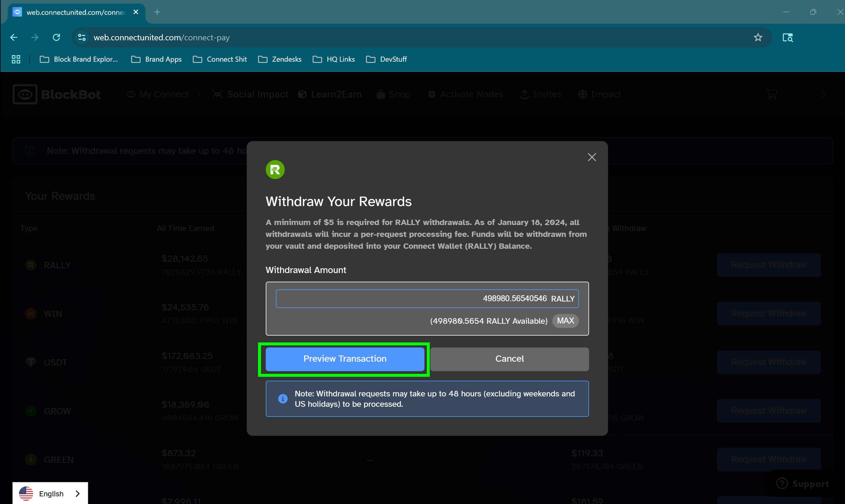Click USDT token icon in rewards table
Viewport: 845px width, 504px height.
[x=31, y=362]
